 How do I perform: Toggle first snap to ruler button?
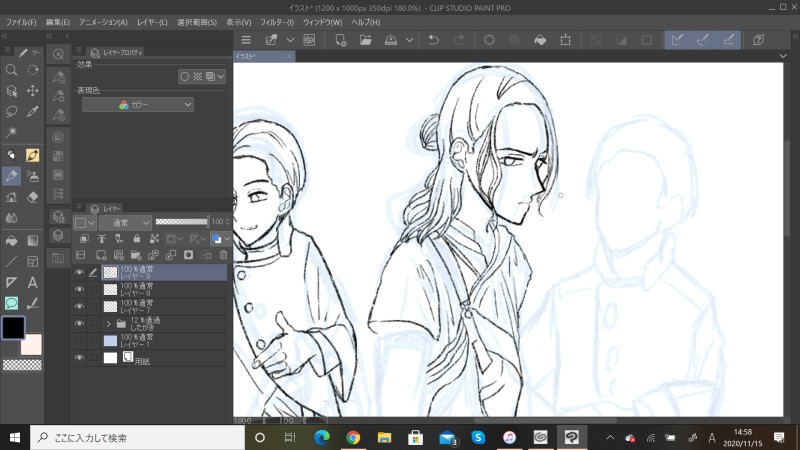[677, 40]
